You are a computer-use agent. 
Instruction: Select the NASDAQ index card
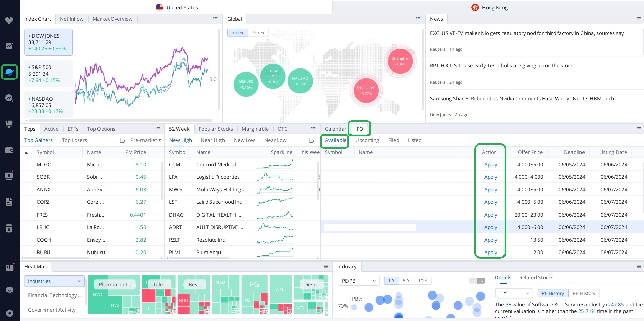(x=48, y=105)
